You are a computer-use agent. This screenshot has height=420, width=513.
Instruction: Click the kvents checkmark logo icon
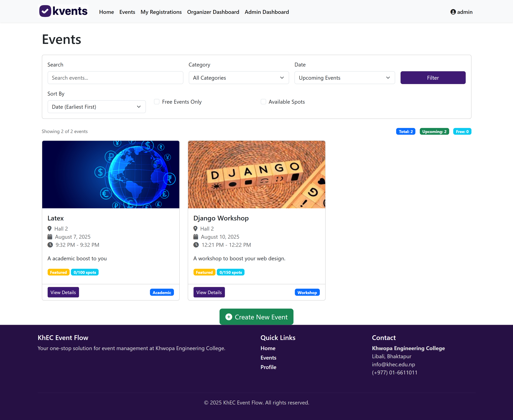[45, 11]
